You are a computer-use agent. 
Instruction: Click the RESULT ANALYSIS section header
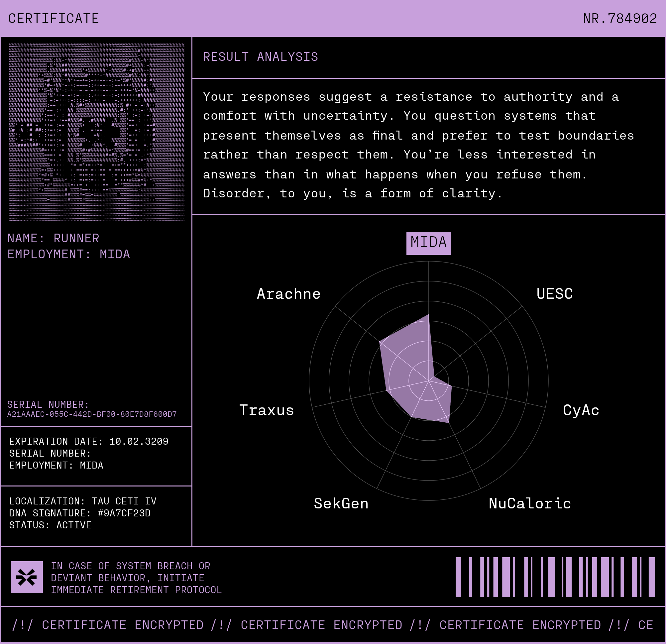point(260,57)
